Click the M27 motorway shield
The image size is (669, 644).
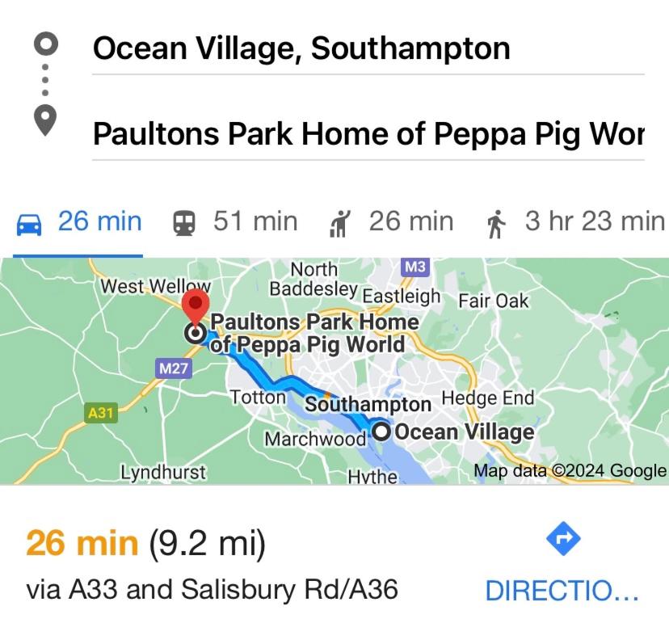(173, 368)
